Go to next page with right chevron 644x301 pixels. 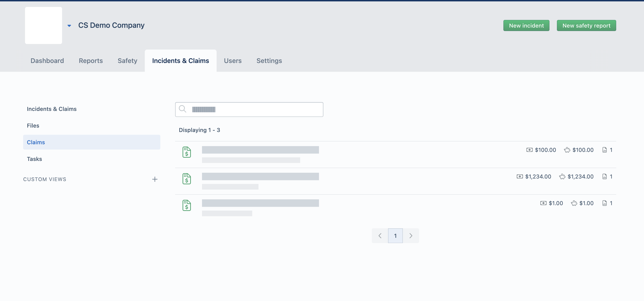(x=411, y=235)
